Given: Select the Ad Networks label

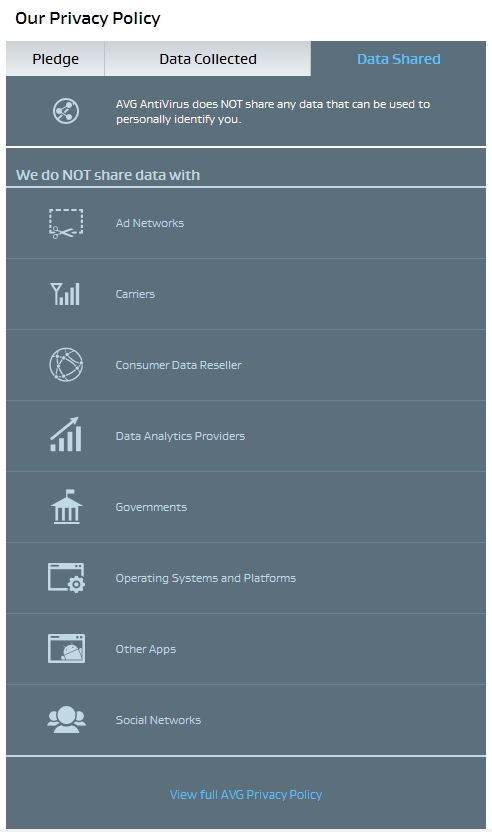Looking at the screenshot, I should click(x=150, y=223).
